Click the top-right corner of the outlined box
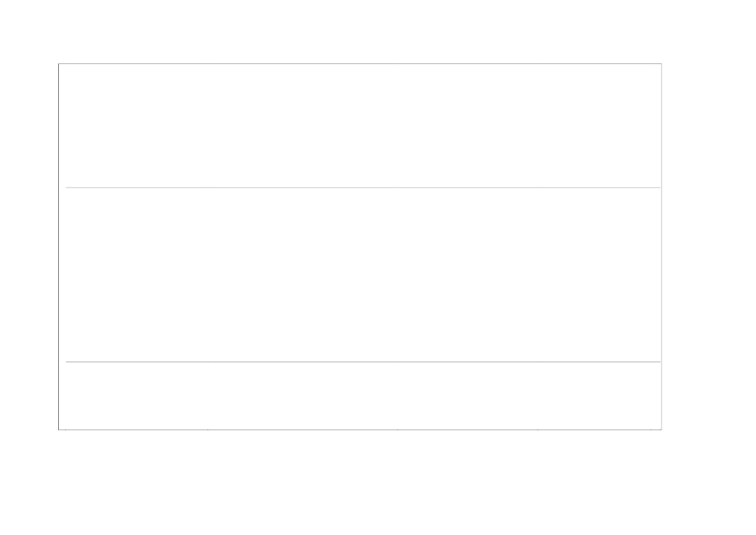This screenshot has width=756, height=535. point(662,63)
